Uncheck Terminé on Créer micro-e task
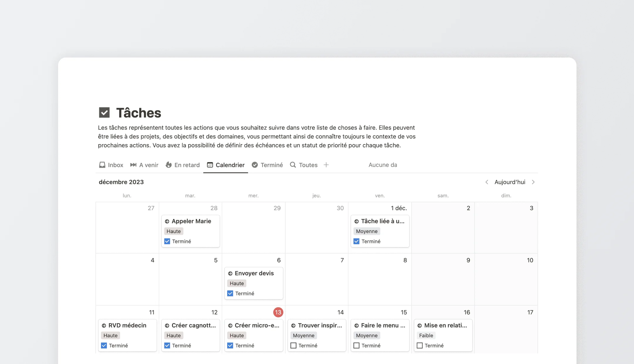Viewport: 634px width, 364px height. [230, 346]
